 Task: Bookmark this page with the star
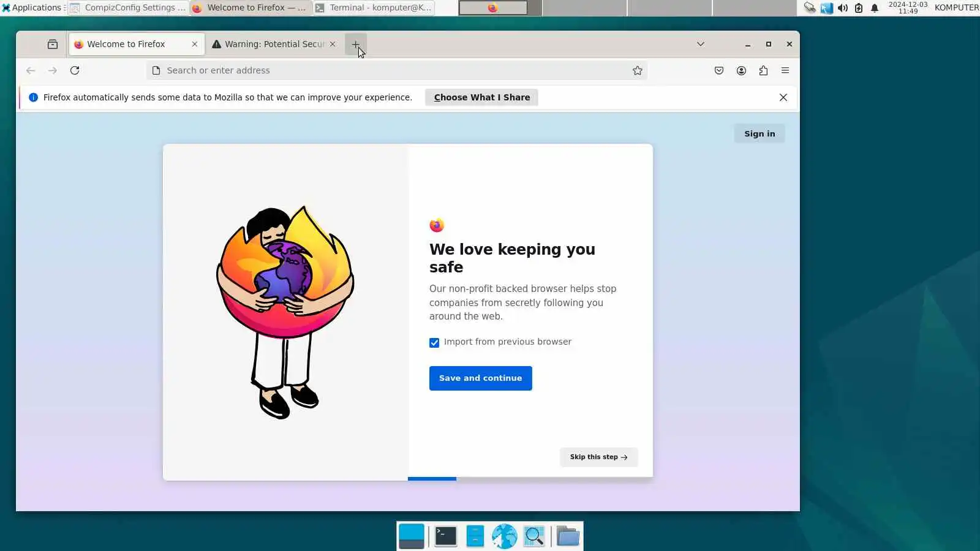tap(638, 70)
